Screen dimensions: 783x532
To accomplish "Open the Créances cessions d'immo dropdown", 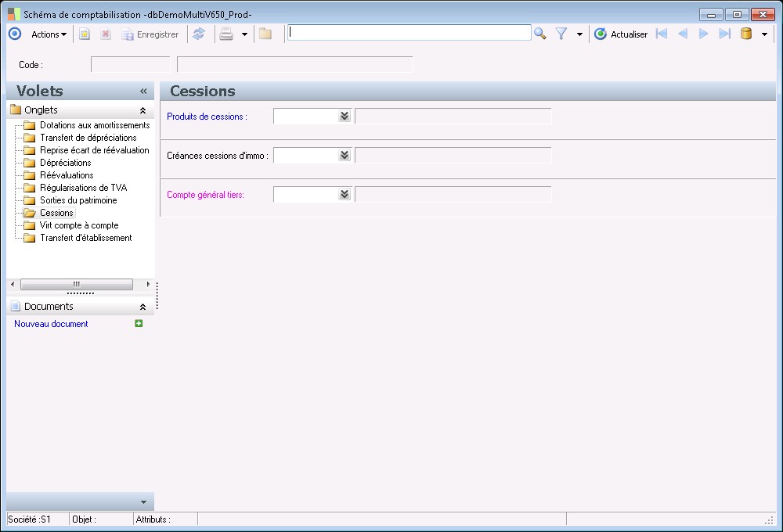I will tap(345, 155).
